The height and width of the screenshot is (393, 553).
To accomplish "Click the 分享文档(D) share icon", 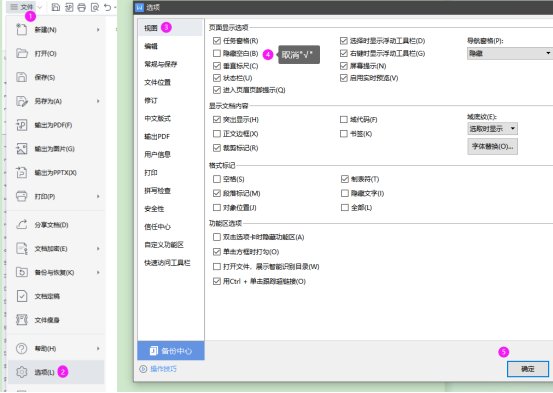I will tap(22, 225).
